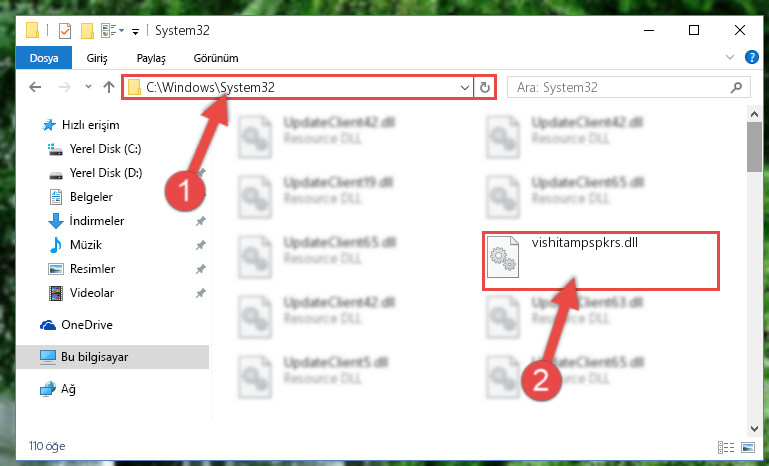Switch to the Görünüm ribbon tab
769x466 pixels.
[x=216, y=58]
